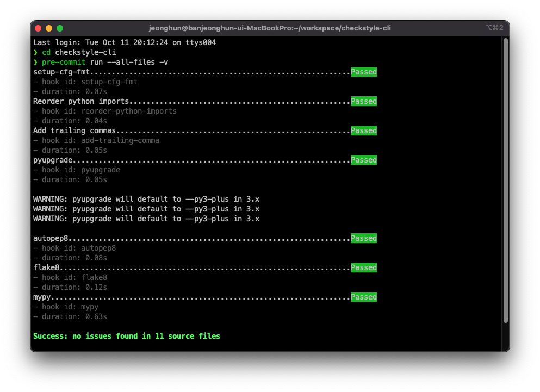This screenshot has width=540, height=392.
Task: Click Passed badge beside Reorder python imports
Action: pyautogui.click(x=363, y=101)
